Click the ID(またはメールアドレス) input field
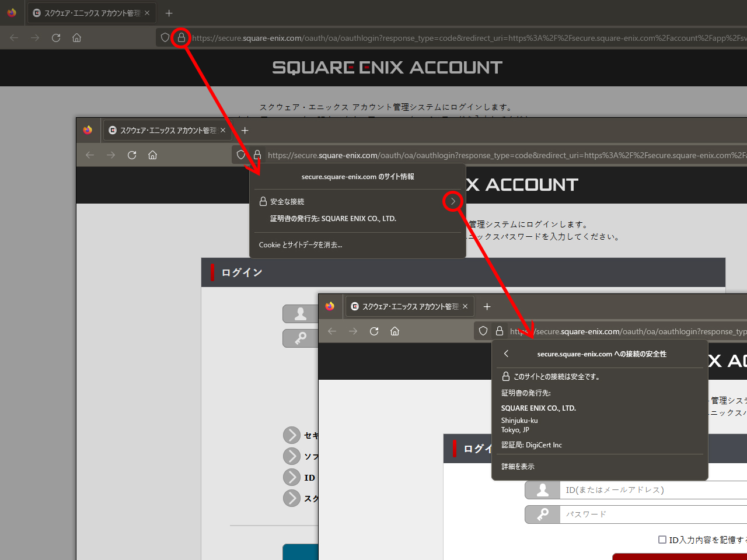This screenshot has width=747, height=560. pos(654,490)
